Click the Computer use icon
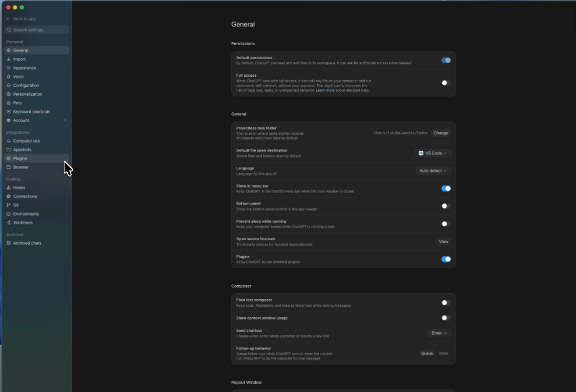The height and width of the screenshot is (392, 576). click(9, 141)
